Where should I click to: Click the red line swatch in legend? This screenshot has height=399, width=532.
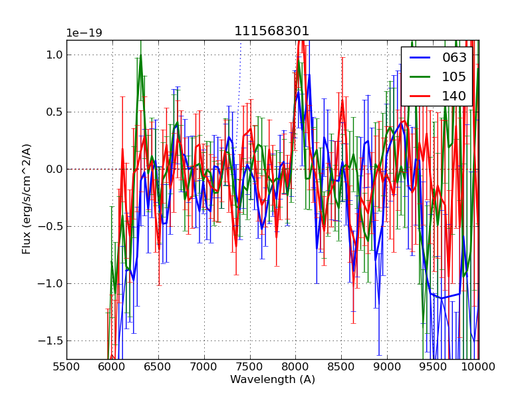point(420,96)
